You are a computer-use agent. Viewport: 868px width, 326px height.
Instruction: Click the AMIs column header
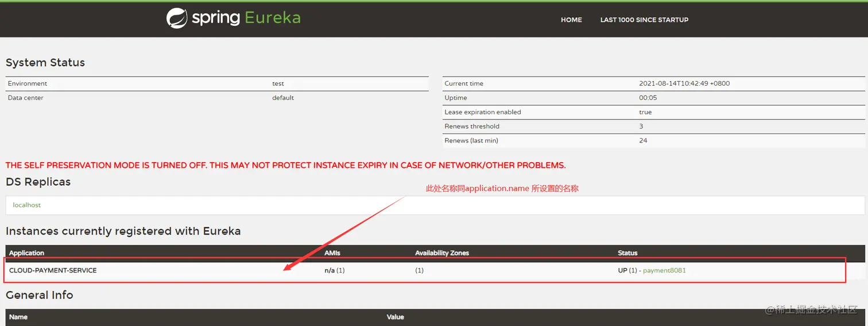pyautogui.click(x=332, y=253)
